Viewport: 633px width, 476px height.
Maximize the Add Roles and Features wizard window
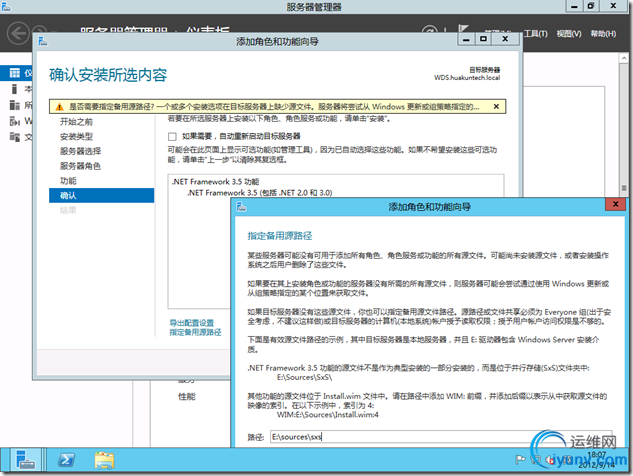click(x=484, y=39)
